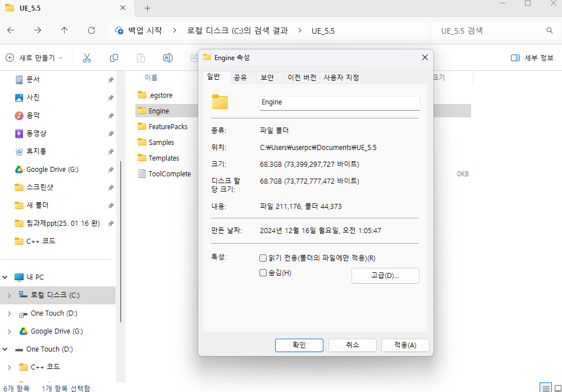Viewport: 562px width, 392px height.
Task: Collapse the bottom One Touch (D:) drive node
Action: 5,349
